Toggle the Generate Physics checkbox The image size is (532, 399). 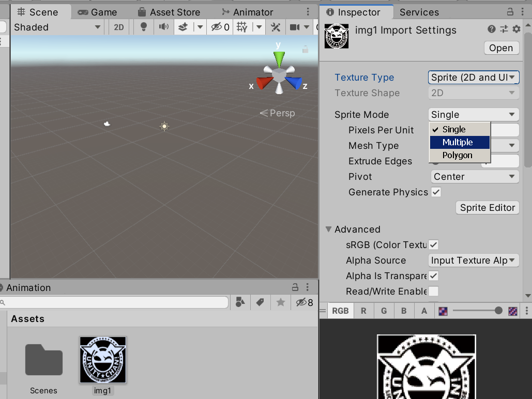tap(436, 192)
